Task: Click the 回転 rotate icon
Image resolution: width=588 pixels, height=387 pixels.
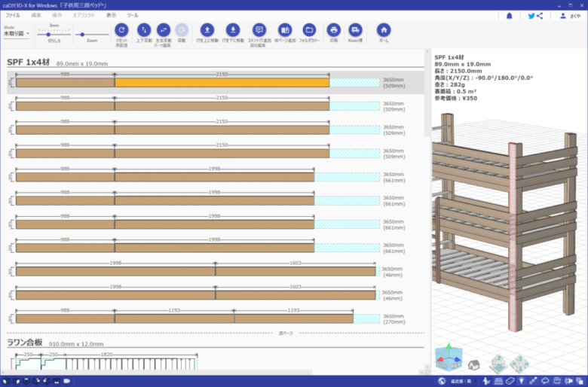Action: point(182,30)
